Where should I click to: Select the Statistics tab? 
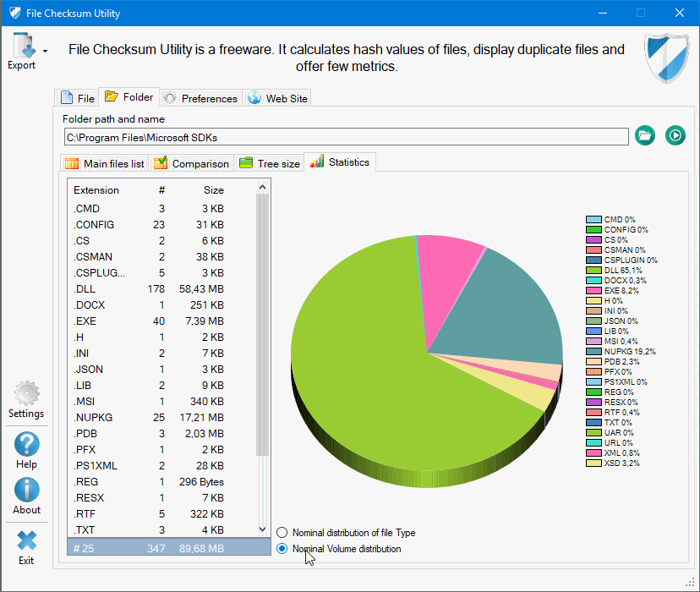coord(340,162)
